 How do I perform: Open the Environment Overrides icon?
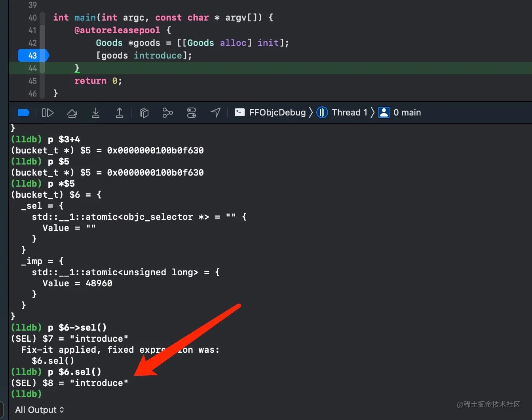(x=192, y=113)
